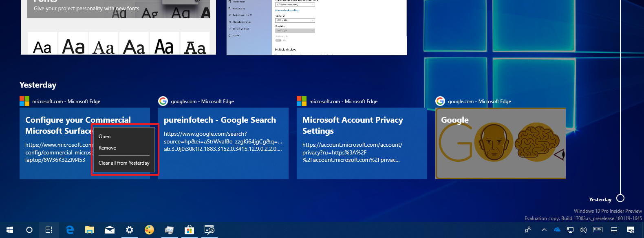Open the Microsoft Account Privacy Settings card
This screenshot has width=644, height=238.
click(x=362, y=143)
